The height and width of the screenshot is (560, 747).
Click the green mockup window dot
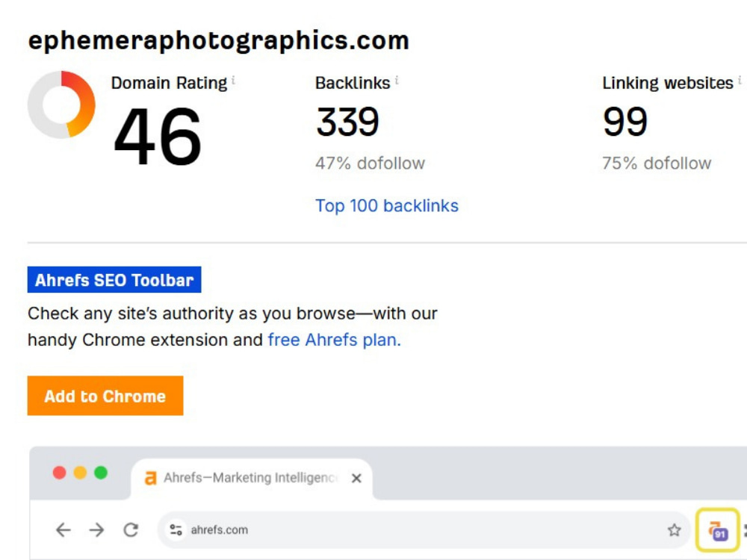(101, 473)
